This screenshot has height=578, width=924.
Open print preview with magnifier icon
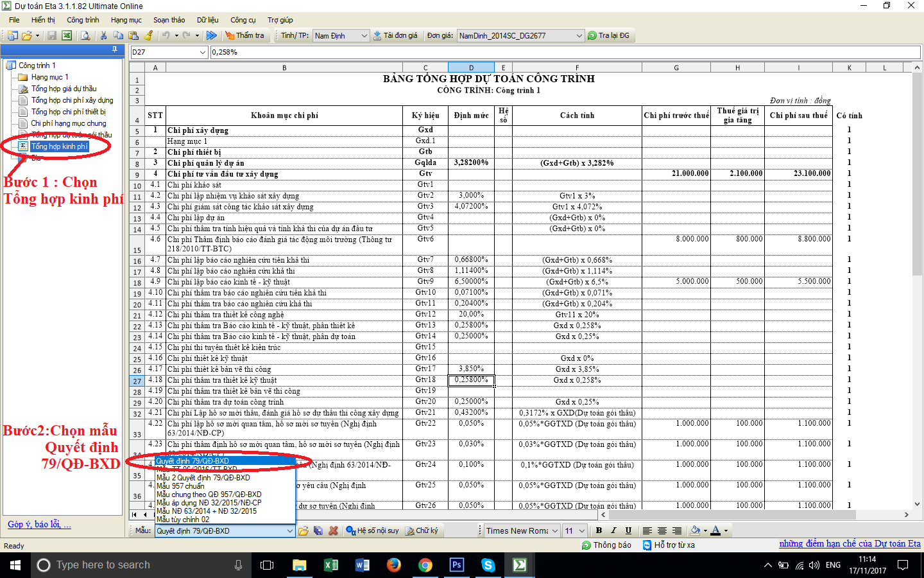[85, 36]
